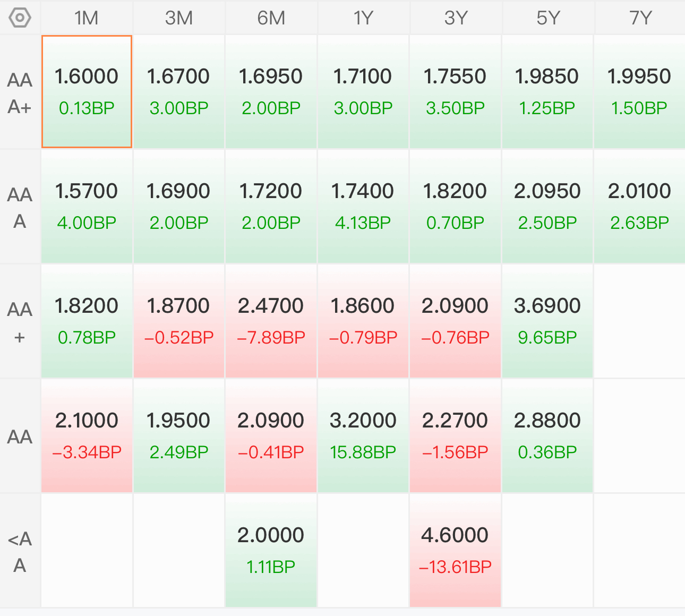
Task: Click the highlighted 1.6000 AAA+ 1M cell
Action: click(87, 91)
